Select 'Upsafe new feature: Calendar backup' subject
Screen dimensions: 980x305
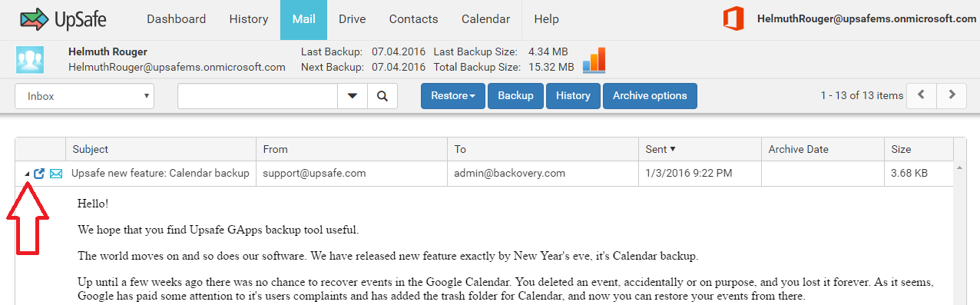[161, 174]
